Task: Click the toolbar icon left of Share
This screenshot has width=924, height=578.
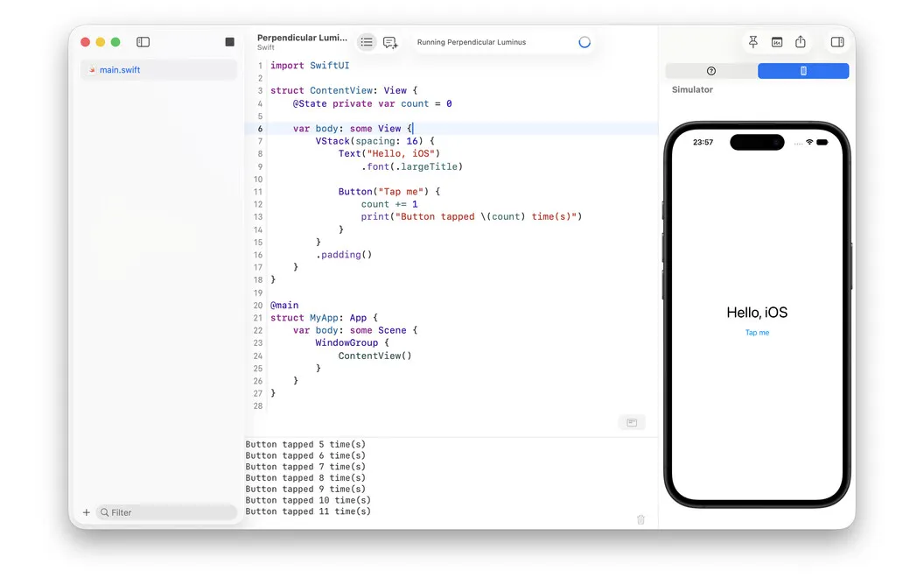Action: coord(777,42)
